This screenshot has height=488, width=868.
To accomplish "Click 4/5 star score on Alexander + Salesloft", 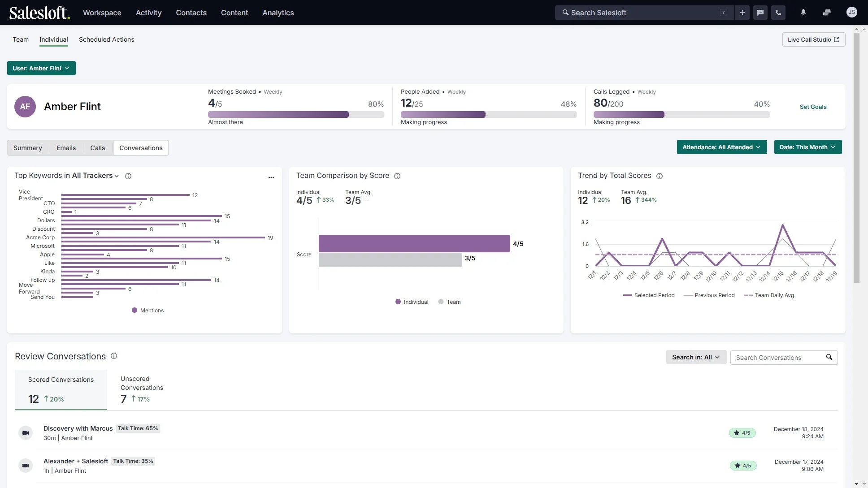I will 743,466.
